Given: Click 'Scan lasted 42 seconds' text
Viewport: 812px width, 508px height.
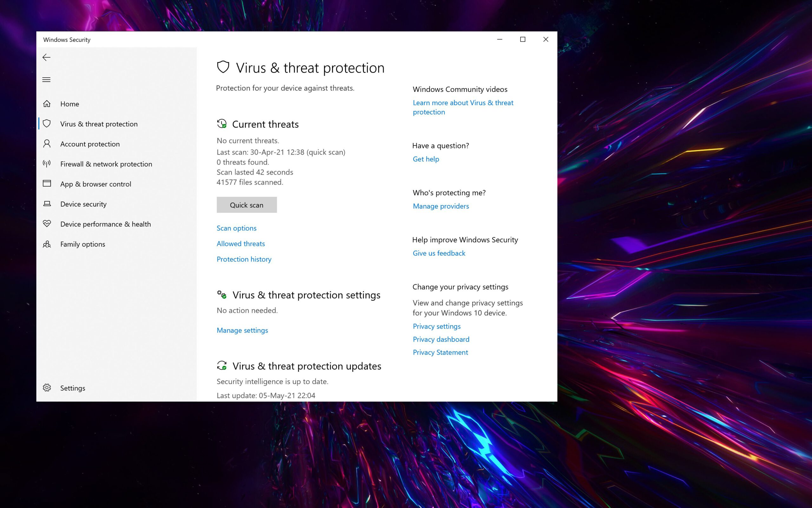Looking at the screenshot, I should [255, 172].
